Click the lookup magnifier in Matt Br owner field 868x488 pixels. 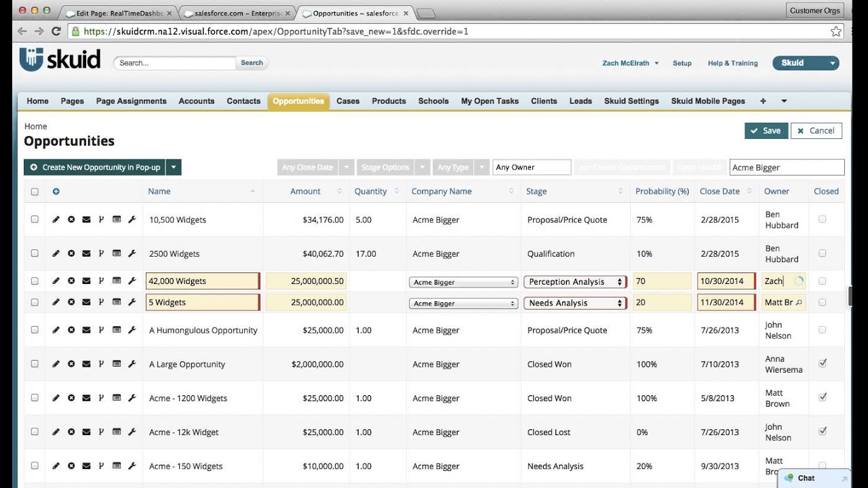pyautogui.click(x=799, y=303)
